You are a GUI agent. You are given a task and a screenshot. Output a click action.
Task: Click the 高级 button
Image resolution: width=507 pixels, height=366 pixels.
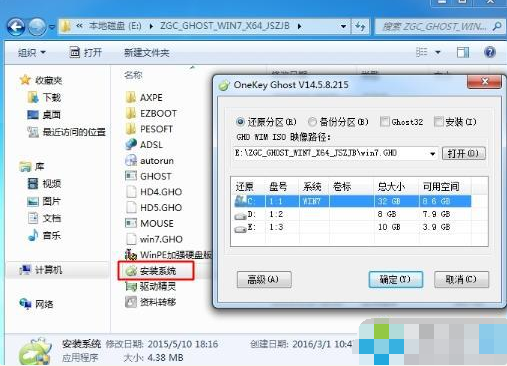(264, 279)
